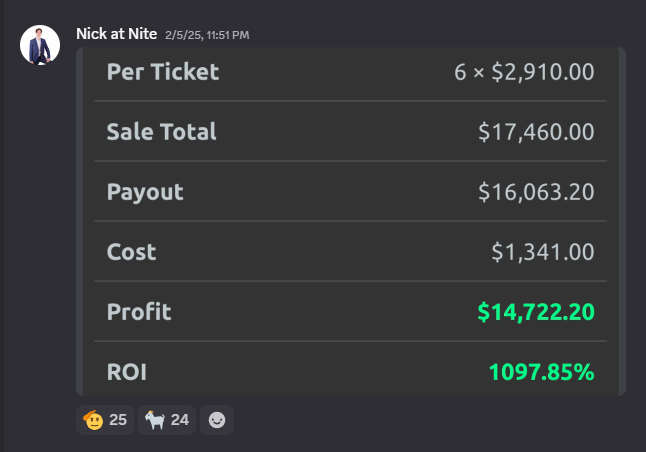
Task: Toggle the goat reaction with 24
Action: pyautogui.click(x=167, y=420)
